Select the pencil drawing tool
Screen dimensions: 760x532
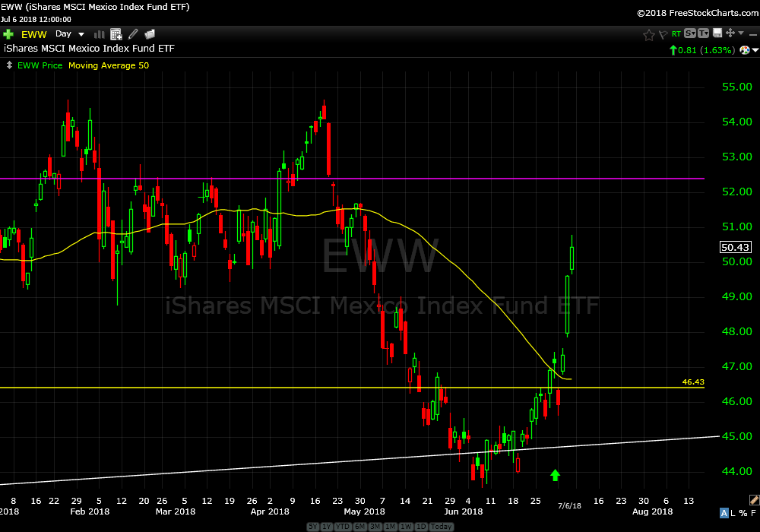(x=134, y=34)
